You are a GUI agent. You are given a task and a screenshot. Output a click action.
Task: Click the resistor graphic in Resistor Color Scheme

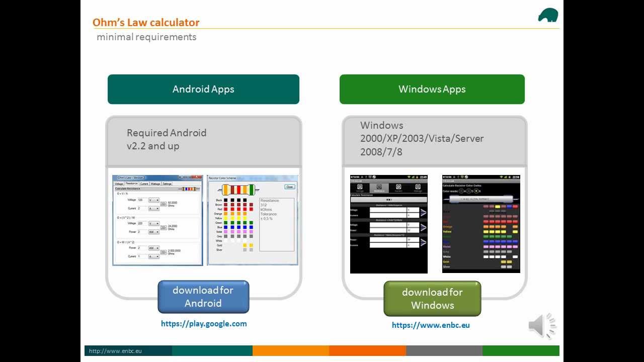pyautogui.click(x=238, y=190)
